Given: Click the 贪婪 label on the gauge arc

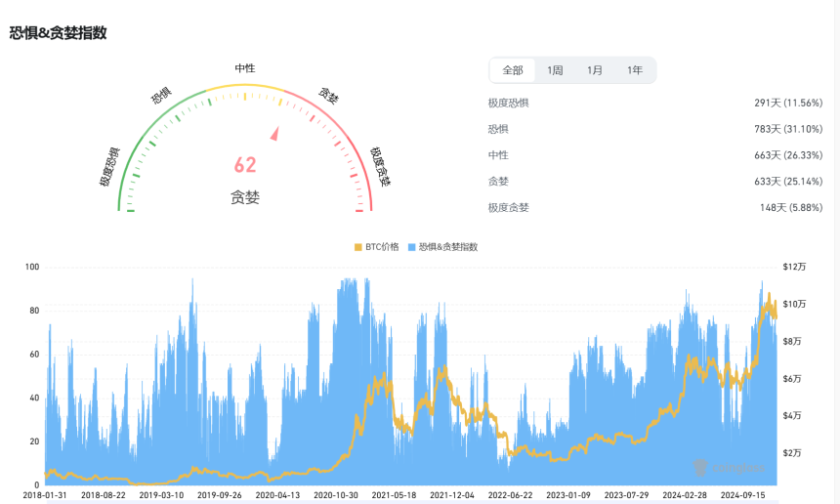Looking at the screenshot, I should 328,96.
